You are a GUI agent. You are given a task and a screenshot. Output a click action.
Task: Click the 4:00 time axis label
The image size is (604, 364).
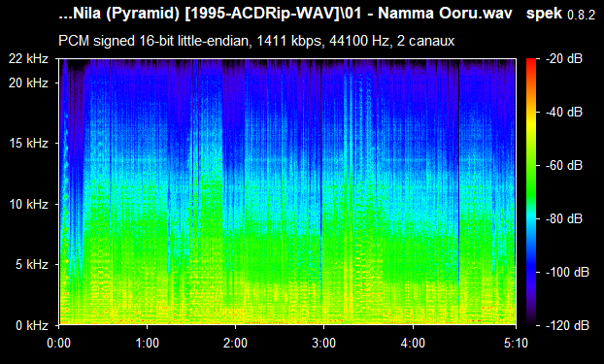413,343
